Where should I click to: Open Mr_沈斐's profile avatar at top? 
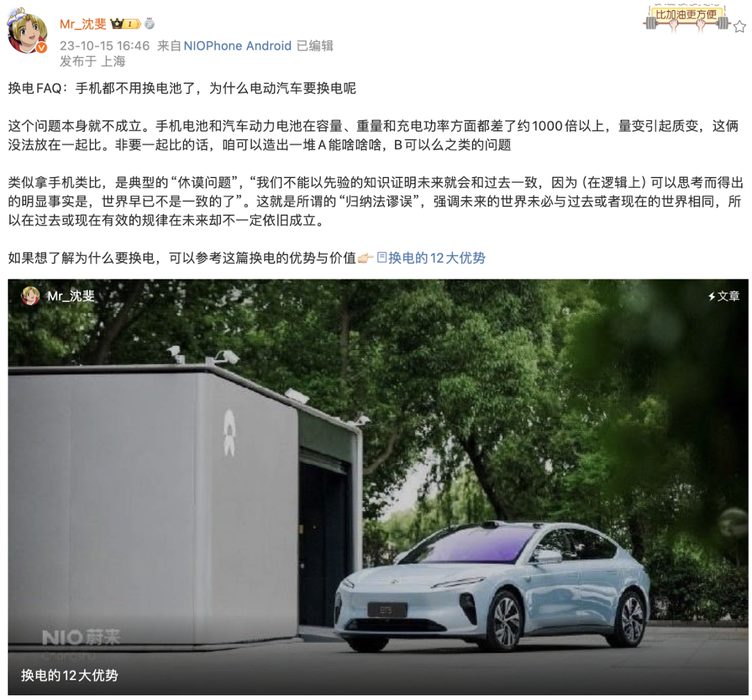click(27, 31)
